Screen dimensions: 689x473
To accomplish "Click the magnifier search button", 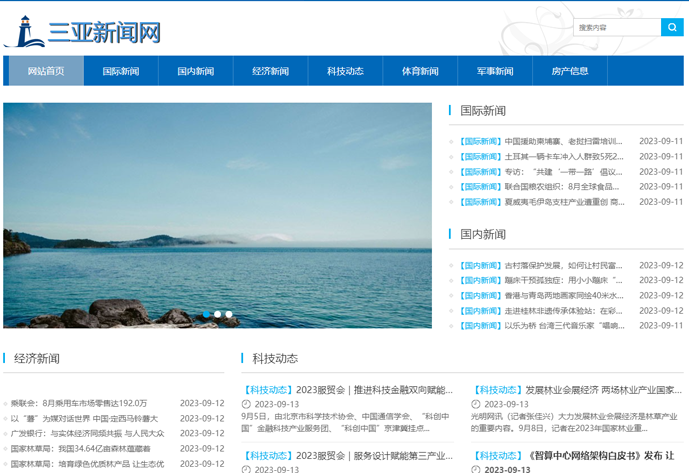I will pyautogui.click(x=672, y=27).
